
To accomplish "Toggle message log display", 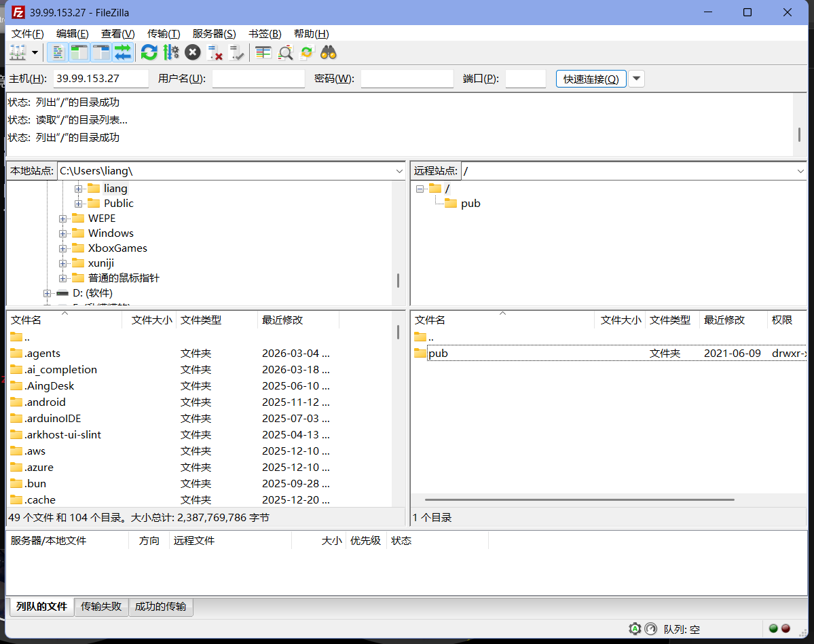I will (57, 52).
